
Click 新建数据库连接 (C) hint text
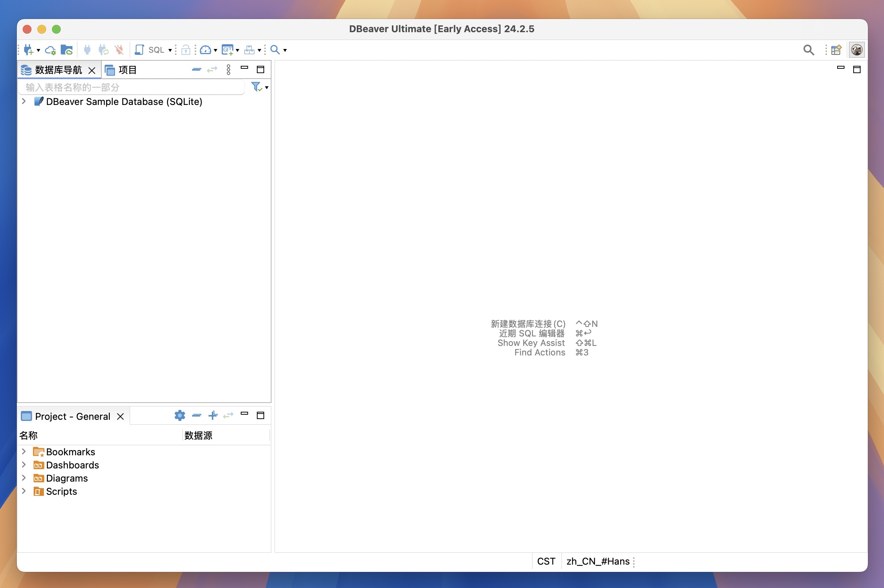click(x=528, y=324)
